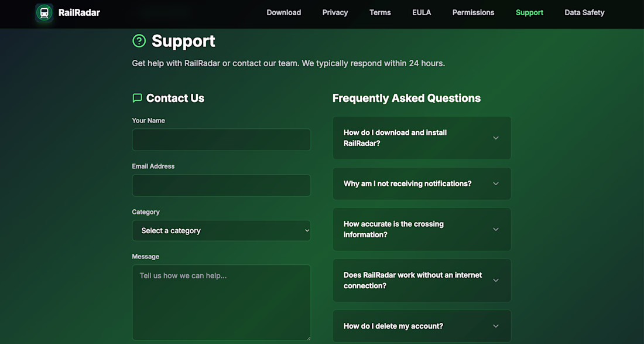The height and width of the screenshot is (344, 644).
Task: Select the Data Safety nav item
Action: point(584,13)
